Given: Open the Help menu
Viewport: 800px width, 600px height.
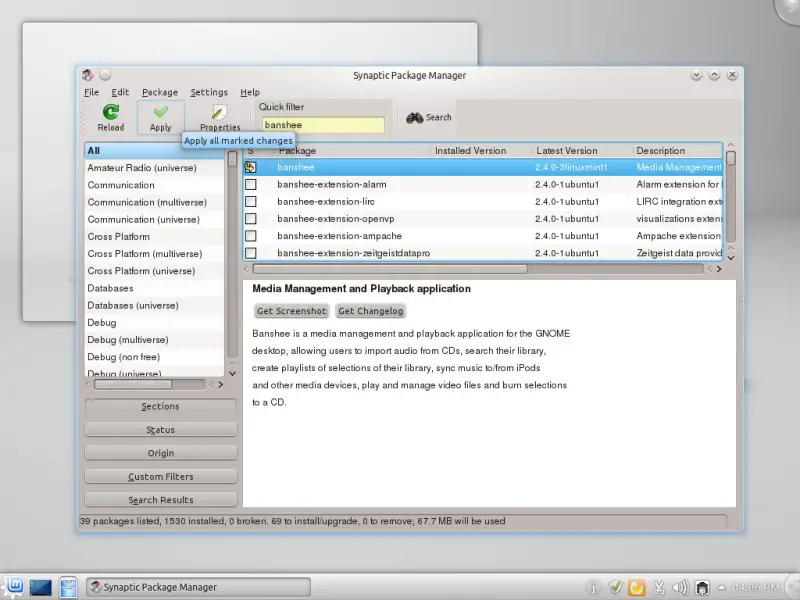Looking at the screenshot, I should [x=250, y=92].
